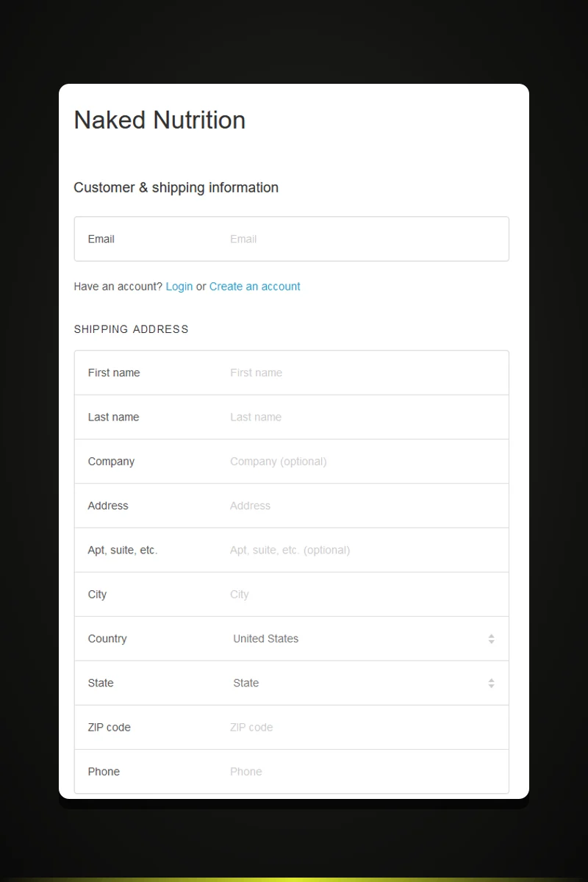
Task: Click the City input field
Action: [x=291, y=594]
